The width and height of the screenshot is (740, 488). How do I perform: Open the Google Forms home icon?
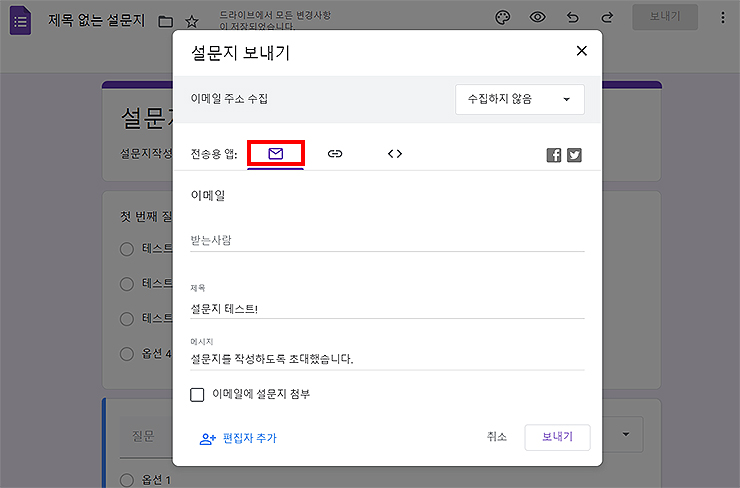click(20, 20)
